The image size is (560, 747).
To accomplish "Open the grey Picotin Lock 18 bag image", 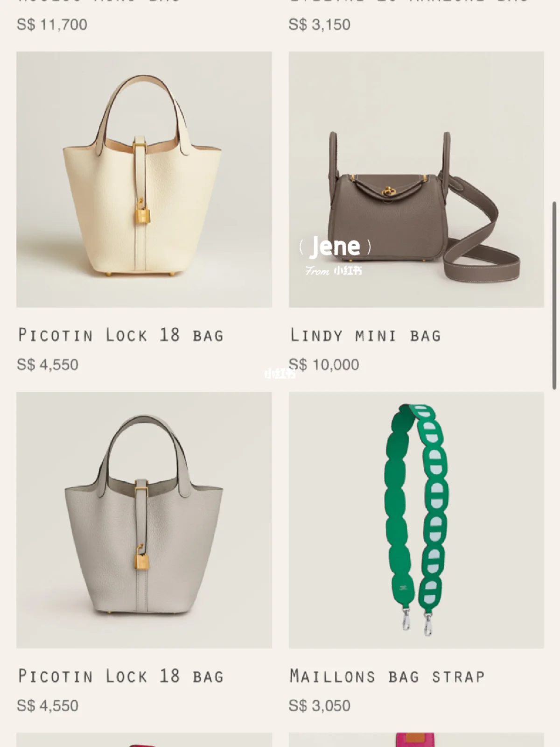I will click(144, 520).
